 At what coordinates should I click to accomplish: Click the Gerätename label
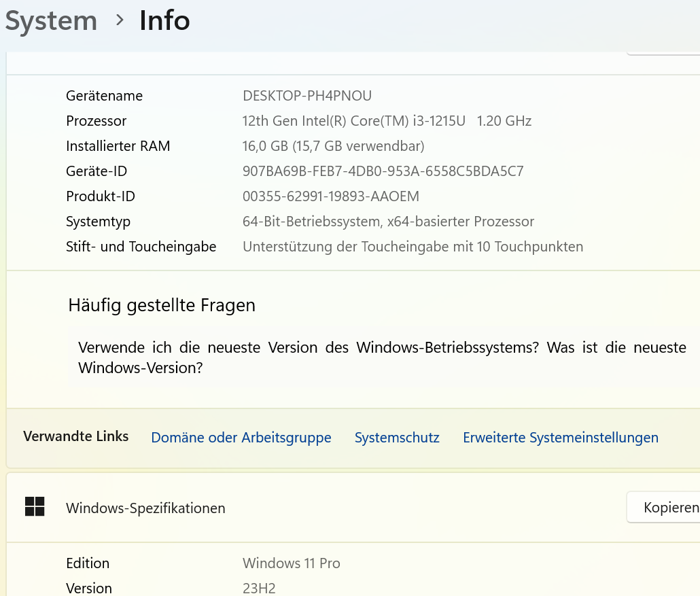(x=105, y=96)
